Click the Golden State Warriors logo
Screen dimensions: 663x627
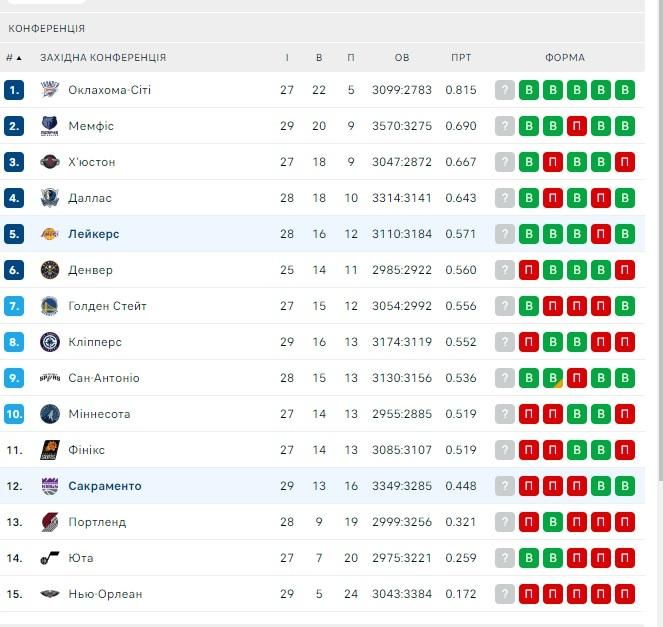pyautogui.click(x=49, y=306)
